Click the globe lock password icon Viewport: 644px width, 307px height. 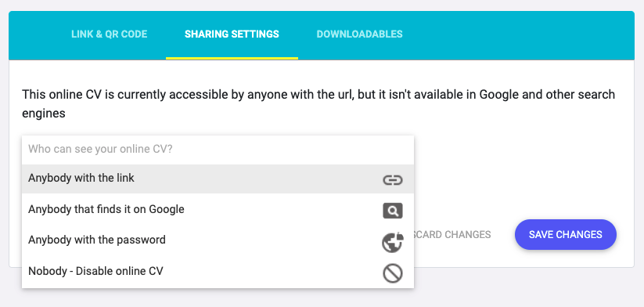tap(393, 242)
